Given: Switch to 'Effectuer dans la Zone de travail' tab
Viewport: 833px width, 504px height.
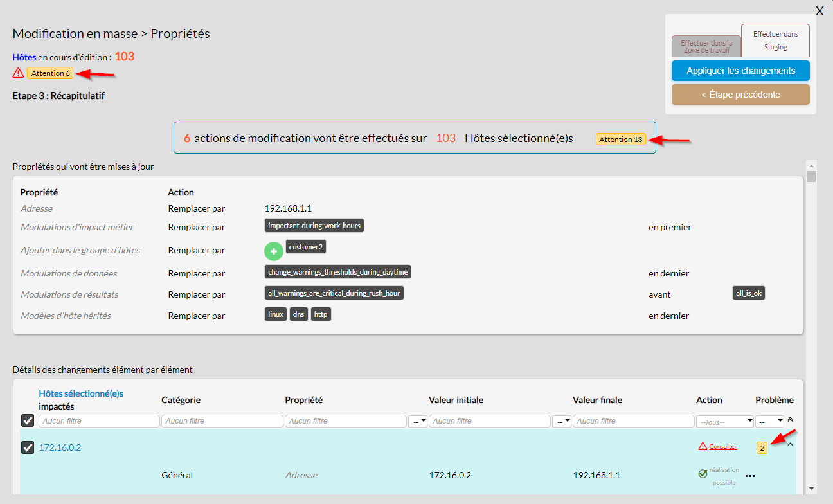Looking at the screenshot, I should pos(706,47).
